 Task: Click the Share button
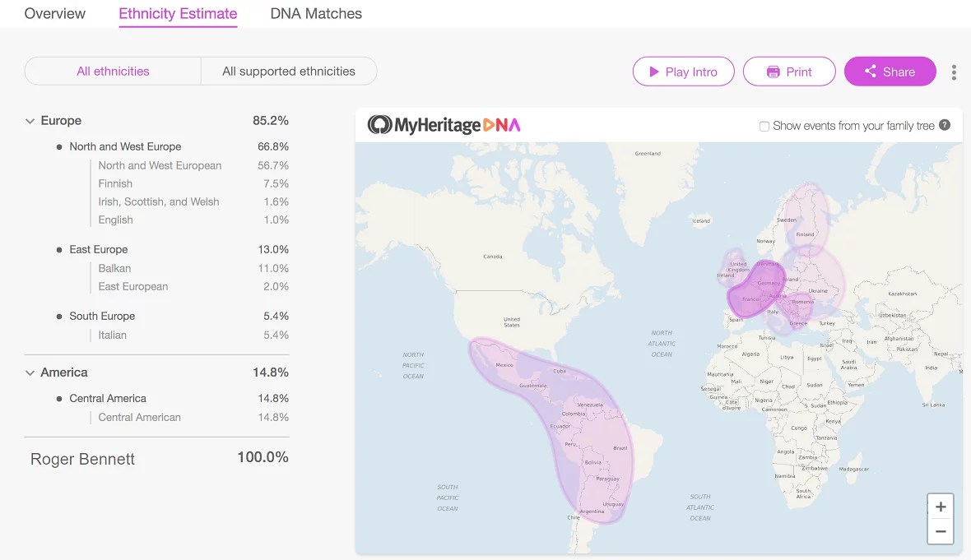890,72
